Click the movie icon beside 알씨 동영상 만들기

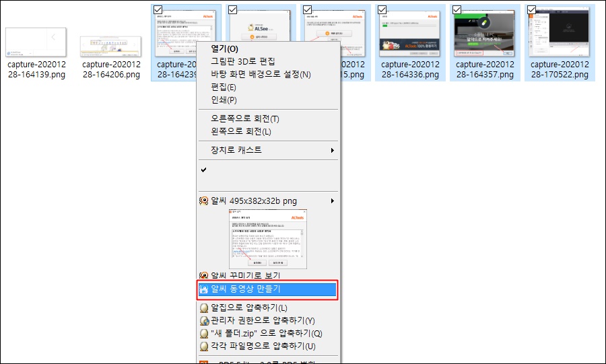[203, 289]
